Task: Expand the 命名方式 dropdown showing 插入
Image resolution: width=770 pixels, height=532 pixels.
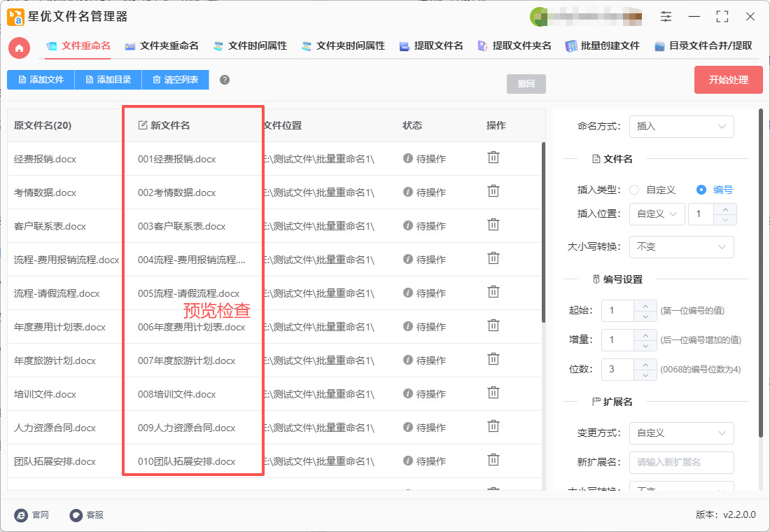Action: [681, 127]
